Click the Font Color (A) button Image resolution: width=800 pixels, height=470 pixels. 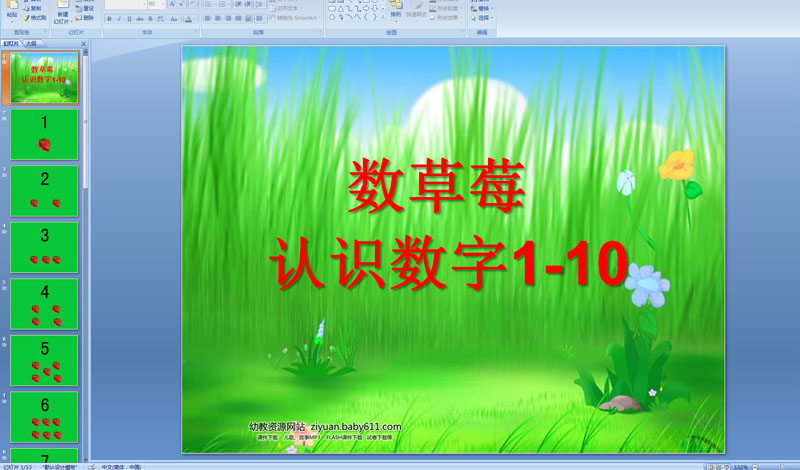(x=188, y=19)
